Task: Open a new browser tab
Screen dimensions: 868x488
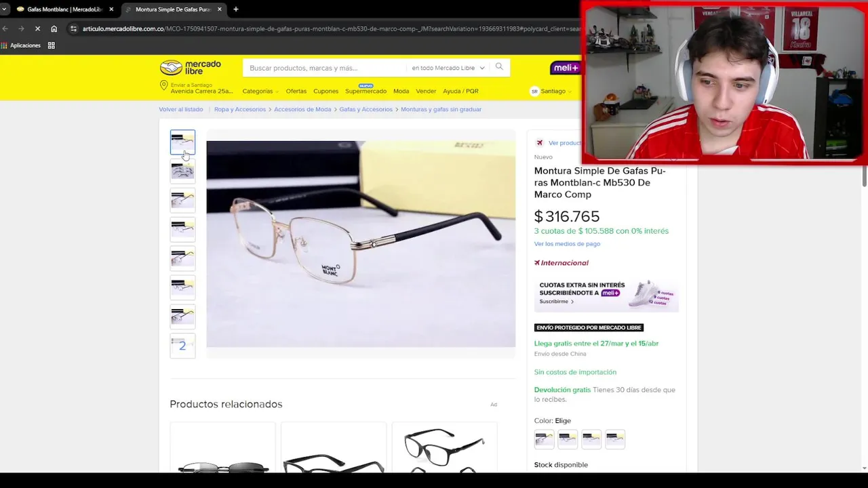Action: pyautogui.click(x=235, y=9)
